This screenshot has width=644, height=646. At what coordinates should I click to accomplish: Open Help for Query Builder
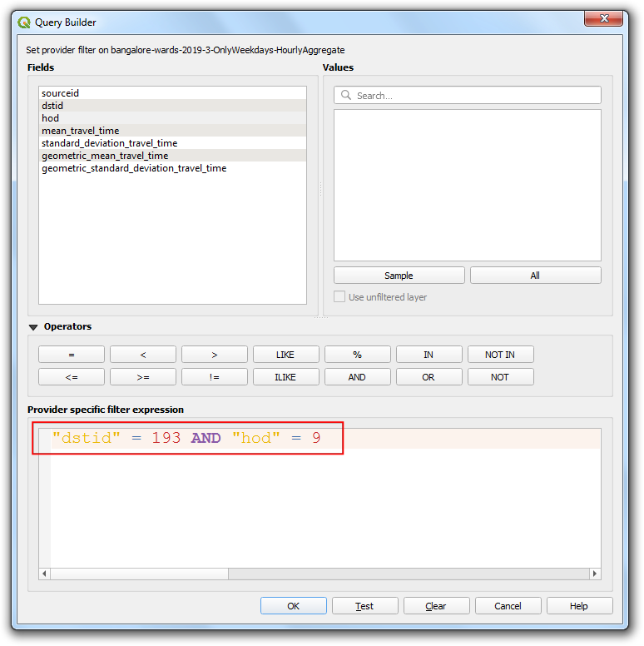click(x=579, y=606)
